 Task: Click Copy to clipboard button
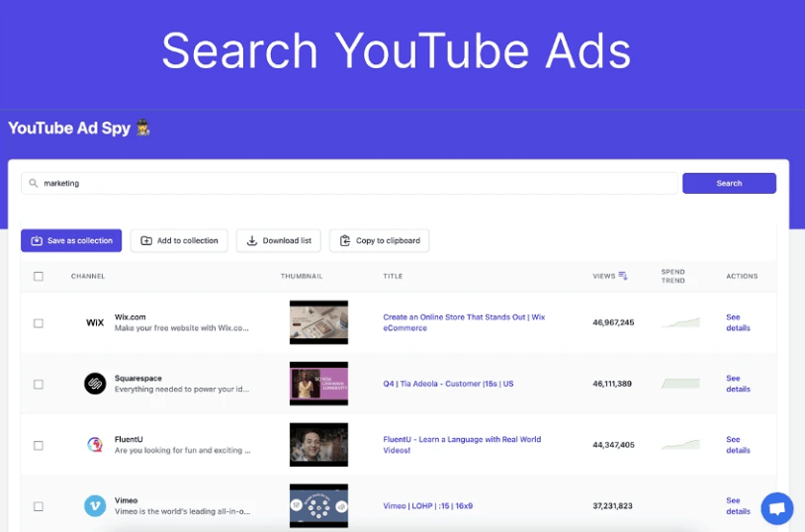[380, 240]
